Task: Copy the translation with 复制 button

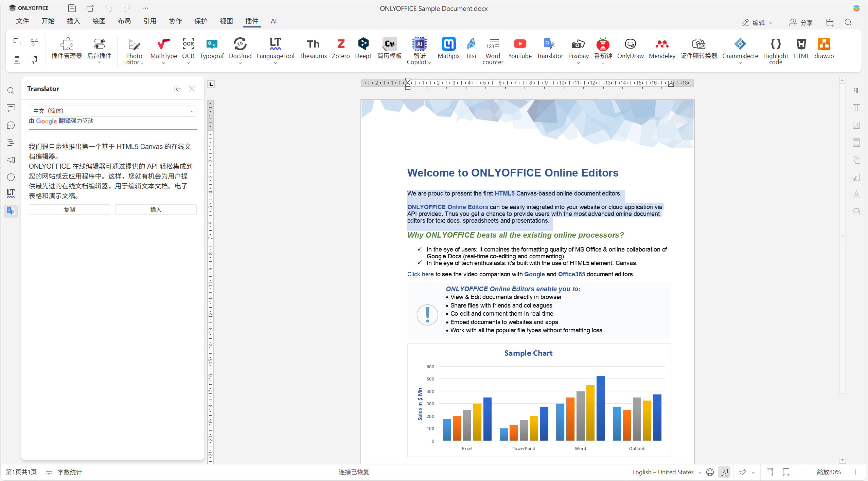Action: click(69, 210)
